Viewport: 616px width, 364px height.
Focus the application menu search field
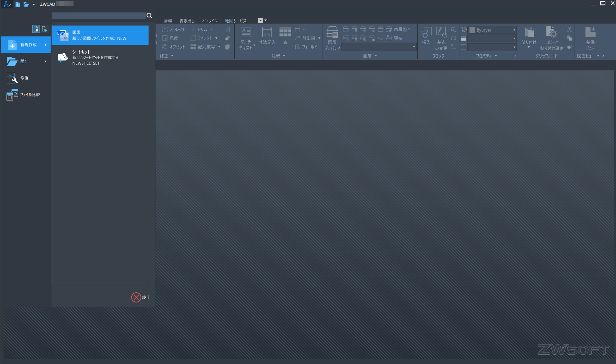pos(99,16)
